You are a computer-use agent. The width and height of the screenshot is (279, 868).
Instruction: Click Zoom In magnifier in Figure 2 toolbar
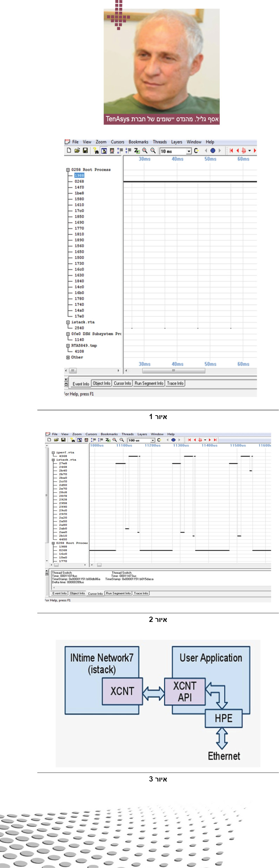114,440
